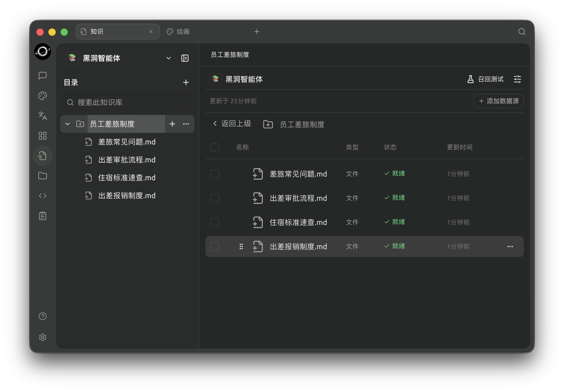Viewport: 564px width, 392px height.
Task: Click the 召回测试 button
Action: pos(485,79)
